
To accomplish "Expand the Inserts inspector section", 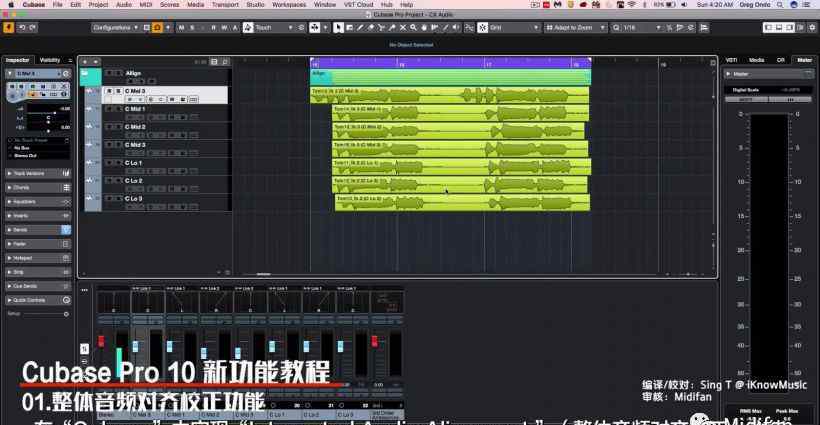I will click(x=9, y=216).
